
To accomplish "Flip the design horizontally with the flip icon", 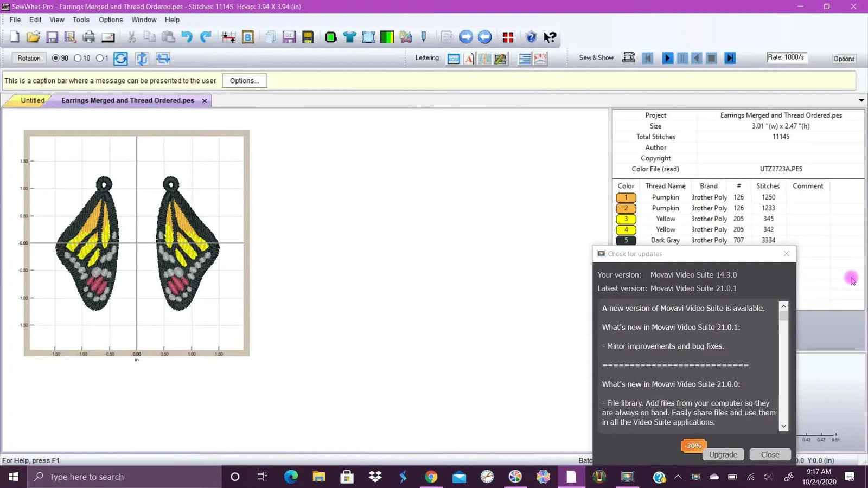I will pos(163,59).
